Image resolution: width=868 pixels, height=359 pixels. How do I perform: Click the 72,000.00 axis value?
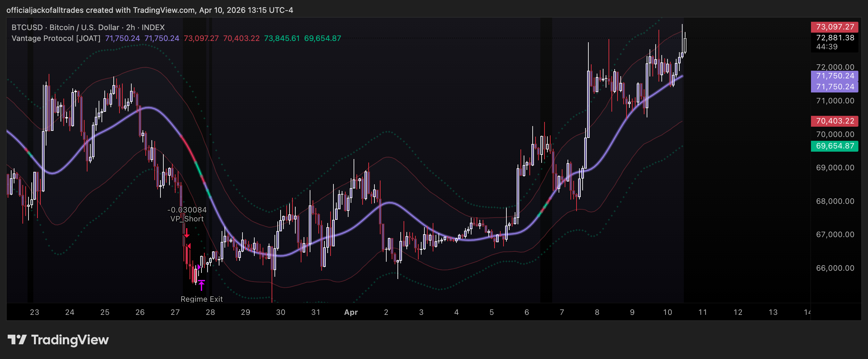click(x=835, y=67)
